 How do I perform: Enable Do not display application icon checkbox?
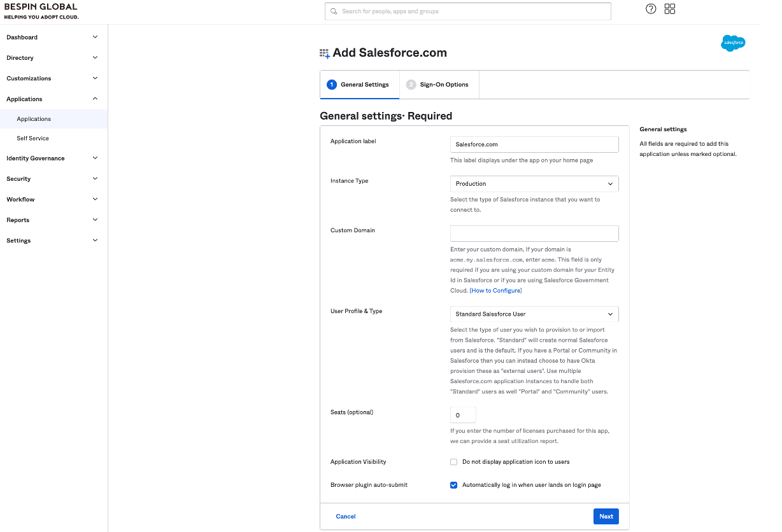(454, 462)
